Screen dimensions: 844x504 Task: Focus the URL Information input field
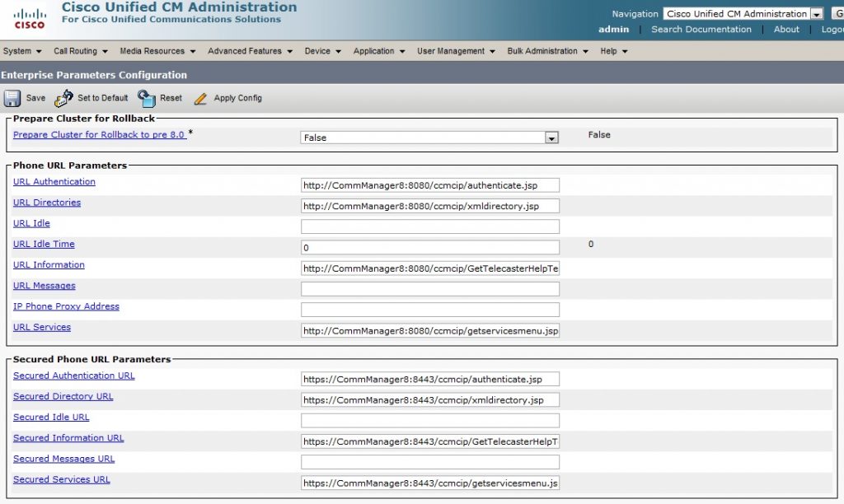point(430,268)
